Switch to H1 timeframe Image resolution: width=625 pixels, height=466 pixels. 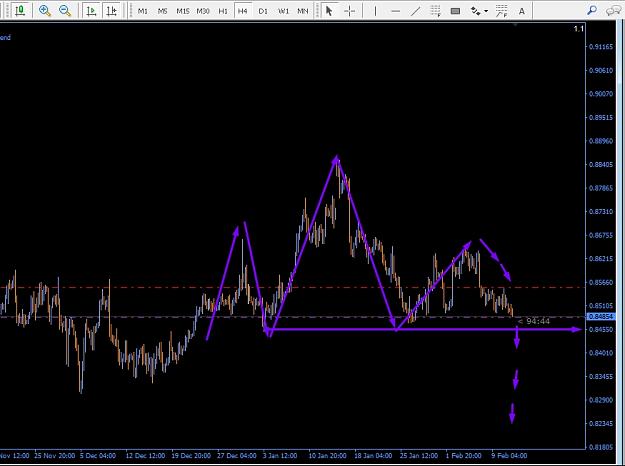223,11
